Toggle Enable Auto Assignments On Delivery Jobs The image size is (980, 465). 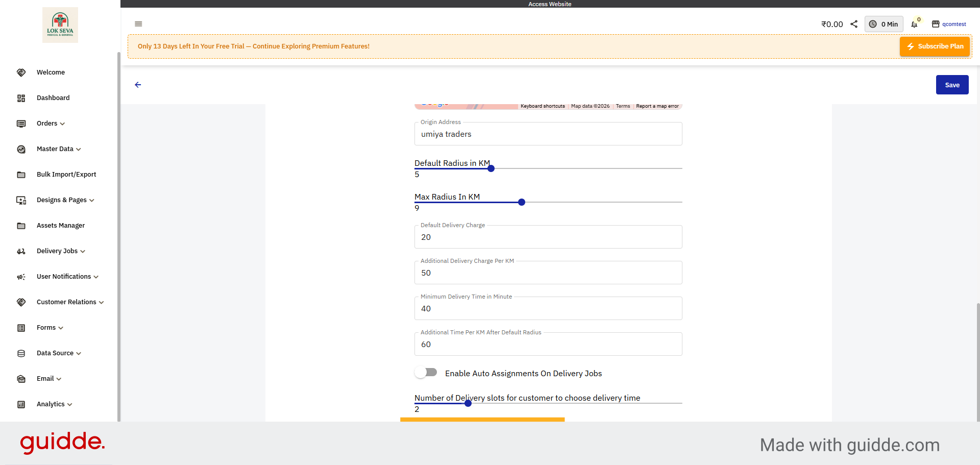tap(426, 373)
